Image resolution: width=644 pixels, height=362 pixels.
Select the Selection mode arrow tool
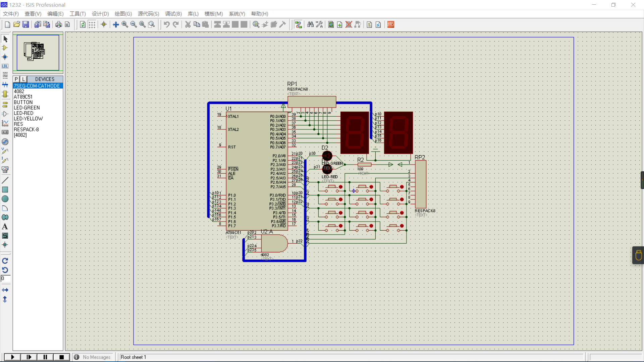tap(5, 39)
